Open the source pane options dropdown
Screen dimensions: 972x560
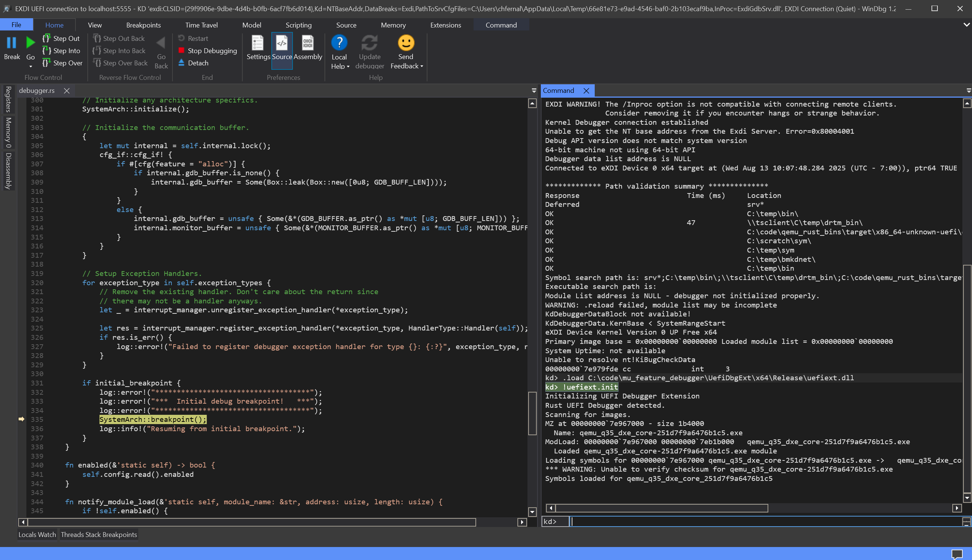click(534, 91)
